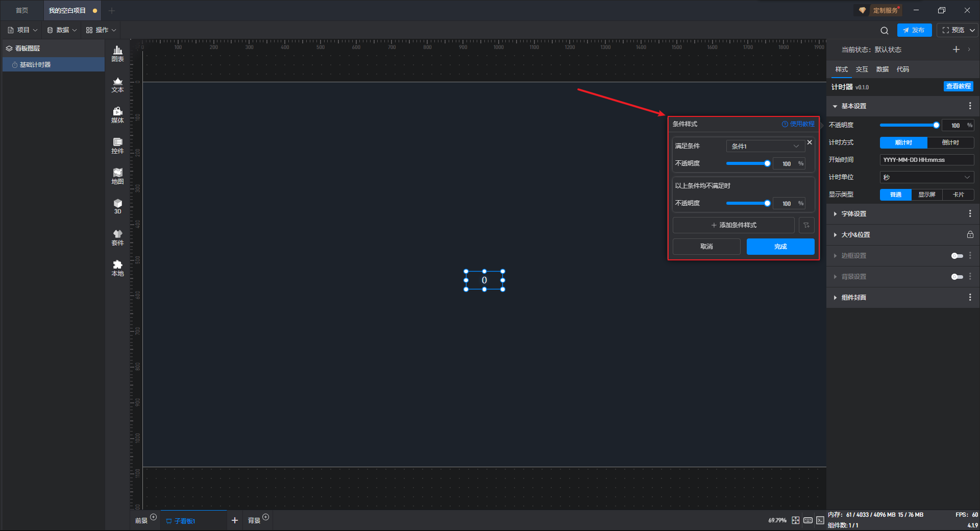Toggle the 大小&位置 lock icon
This screenshot has height=531, width=980.
tap(970, 235)
